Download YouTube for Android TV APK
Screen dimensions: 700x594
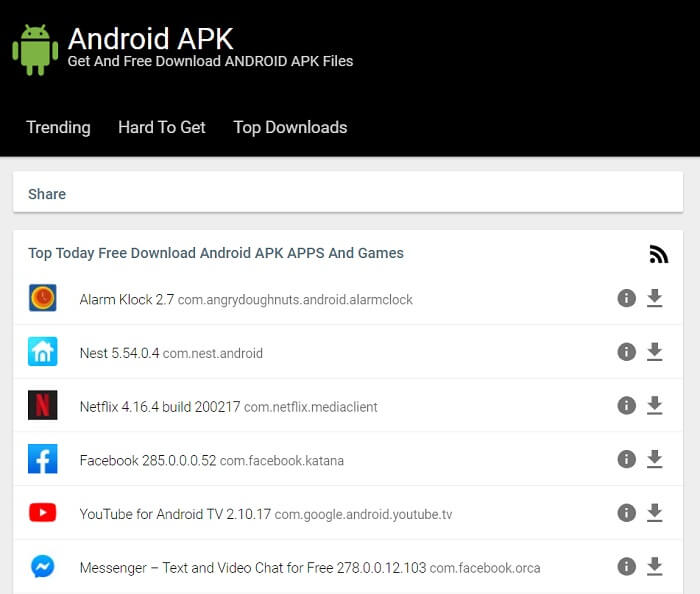point(654,513)
